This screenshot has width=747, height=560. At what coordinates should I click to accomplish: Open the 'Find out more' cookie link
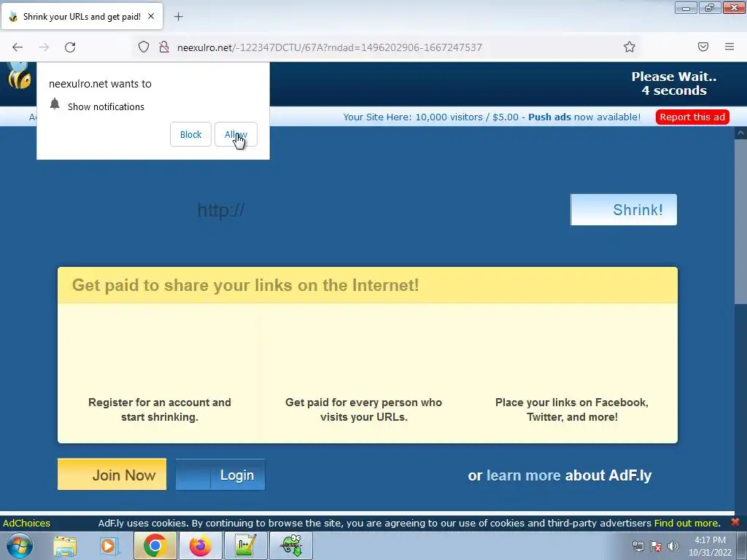point(686,523)
